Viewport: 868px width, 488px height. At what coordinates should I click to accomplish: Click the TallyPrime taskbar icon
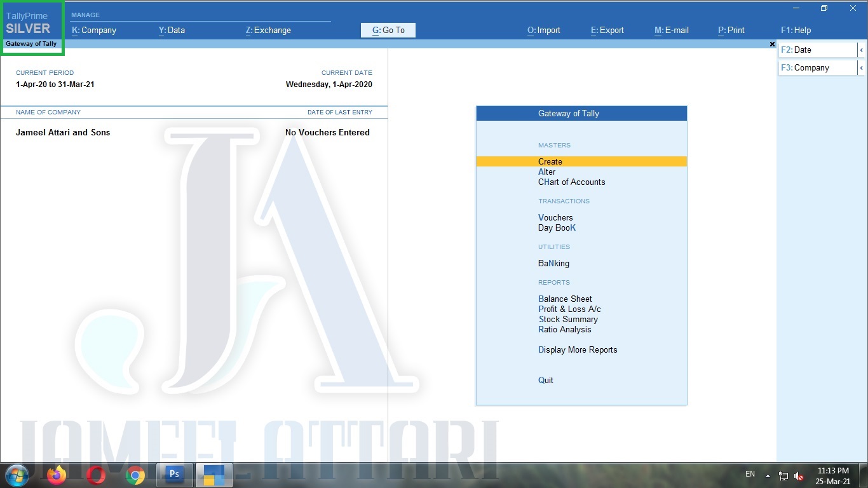pos(214,475)
